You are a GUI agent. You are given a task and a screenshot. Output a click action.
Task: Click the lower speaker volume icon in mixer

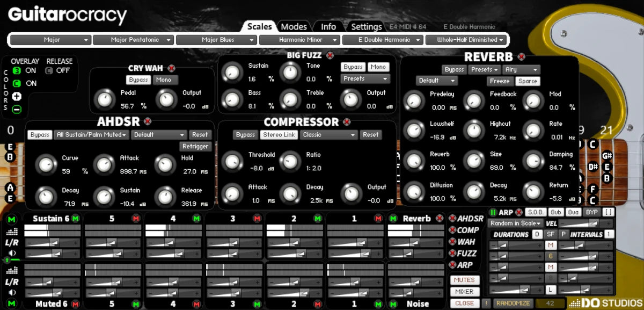(11, 292)
